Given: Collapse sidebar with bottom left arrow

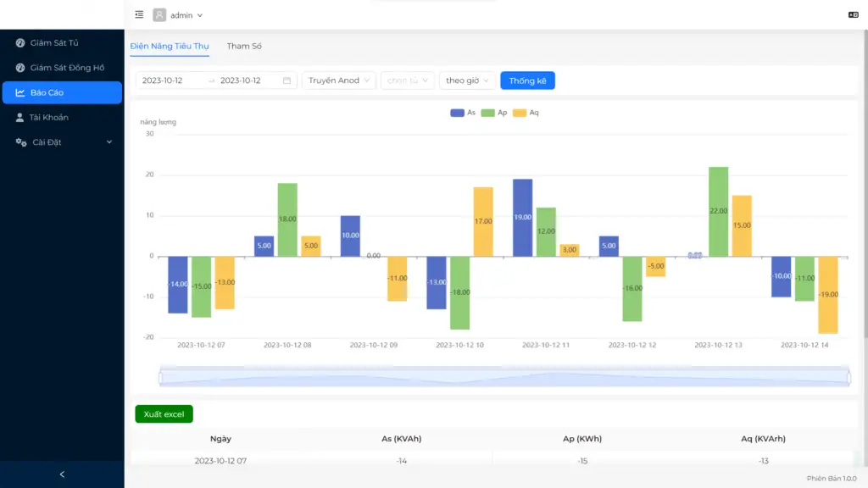Looking at the screenshot, I should 62,474.
